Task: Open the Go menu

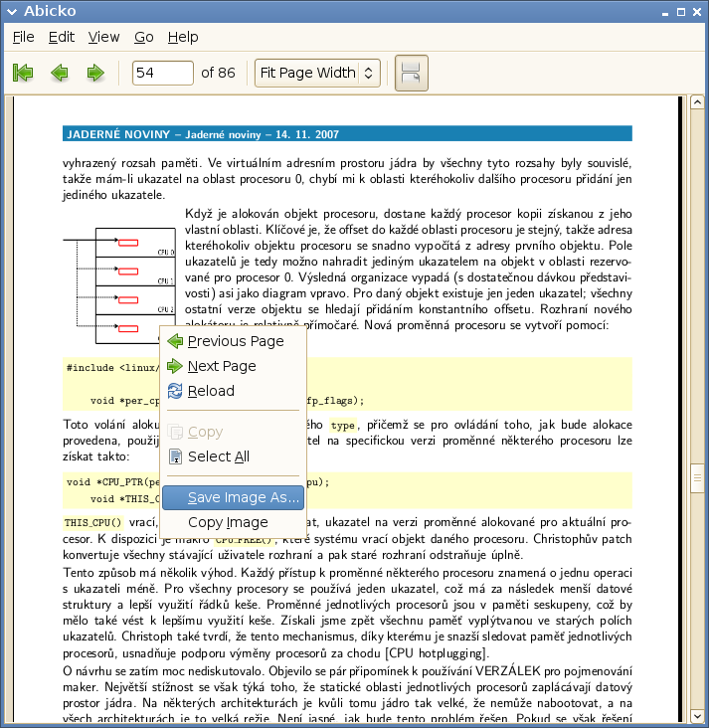Action: coord(144,37)
